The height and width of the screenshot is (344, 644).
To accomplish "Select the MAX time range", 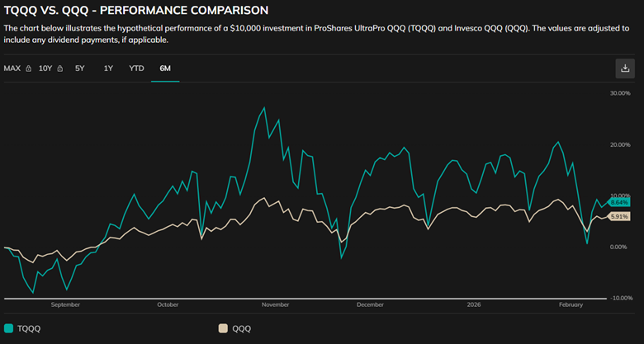I will click(12, 68).
